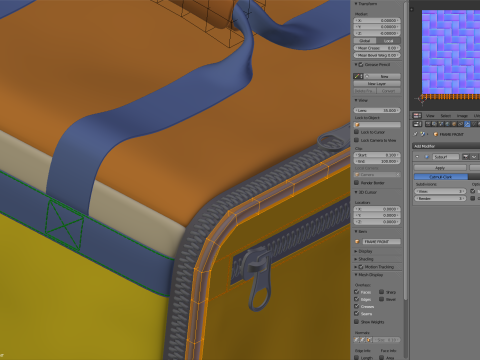The height and width of the screenshot is (360, 480).
Task: Select Local transform orientation
Action: click(388, 41)
